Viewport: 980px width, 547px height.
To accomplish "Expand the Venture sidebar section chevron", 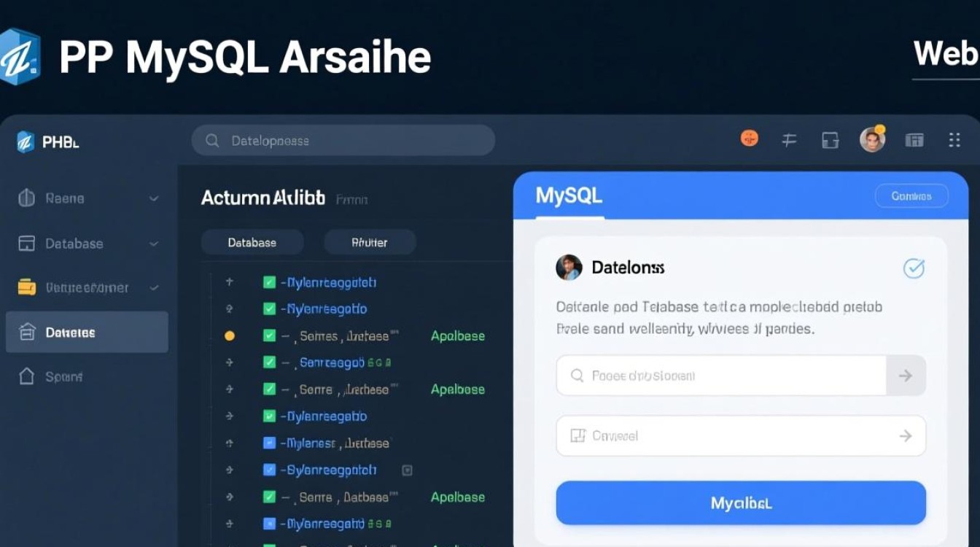I will pyautogui.click(x=153, y=287).
